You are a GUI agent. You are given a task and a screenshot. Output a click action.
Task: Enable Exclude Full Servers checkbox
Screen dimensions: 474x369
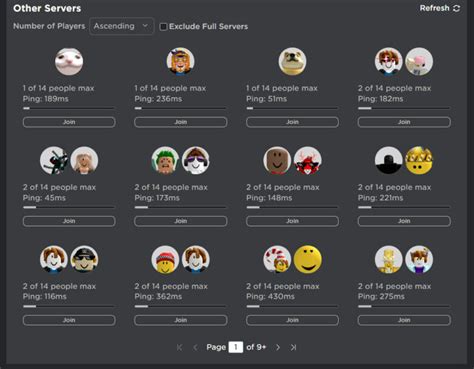[x=163, y=27]
